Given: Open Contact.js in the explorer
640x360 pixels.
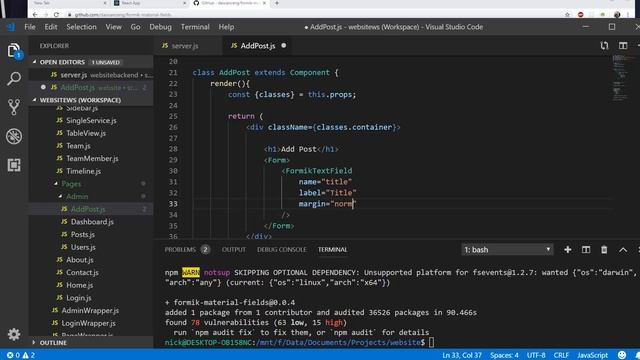Looking at the screenshot, I should (91, 272).
